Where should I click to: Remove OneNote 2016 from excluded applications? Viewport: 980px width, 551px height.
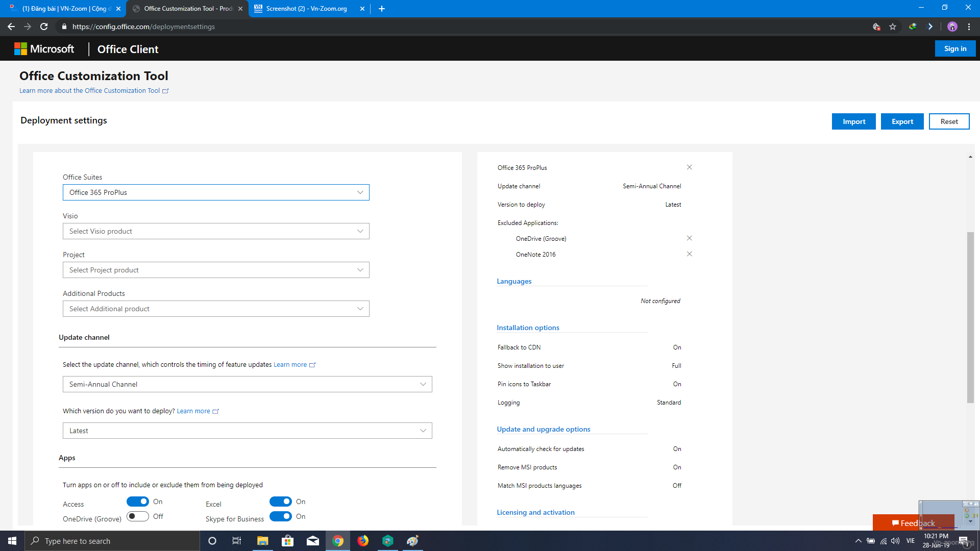coord(690,254)
